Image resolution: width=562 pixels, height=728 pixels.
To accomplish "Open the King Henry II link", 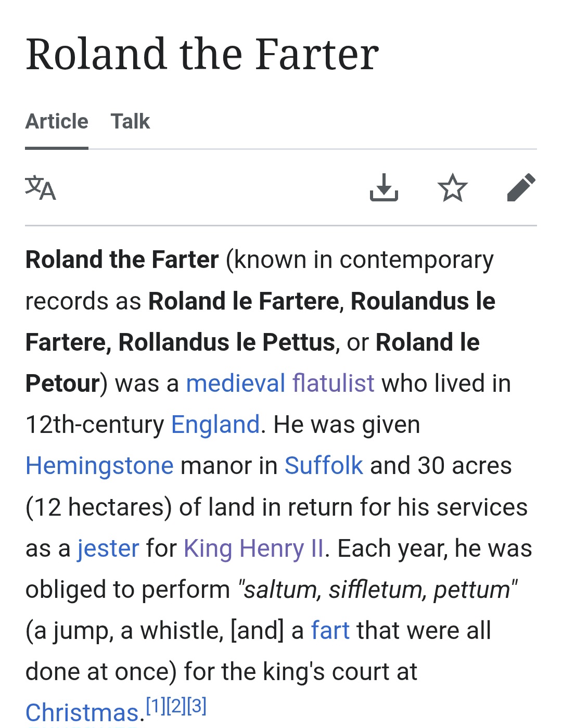I will pos(253,548).
